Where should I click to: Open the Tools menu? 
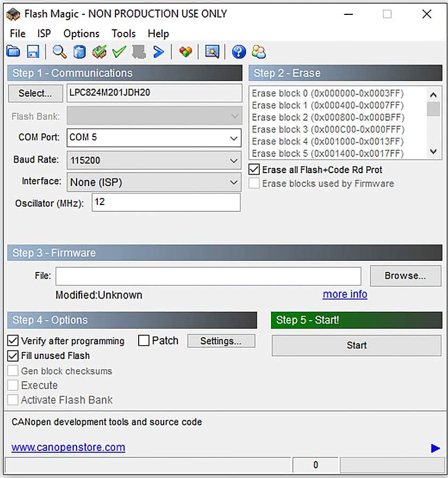click(x=123, y=33)
